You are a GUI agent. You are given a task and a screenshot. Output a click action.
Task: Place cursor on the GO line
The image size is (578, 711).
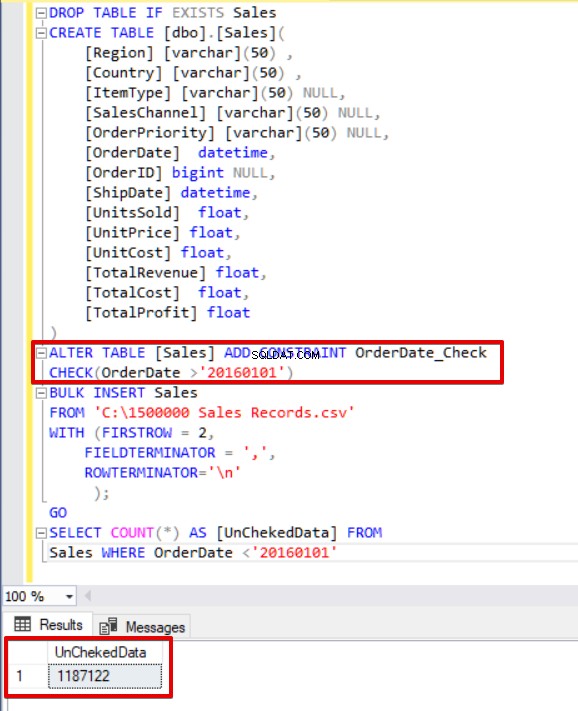pyautogui.click(x=58, y=513)
